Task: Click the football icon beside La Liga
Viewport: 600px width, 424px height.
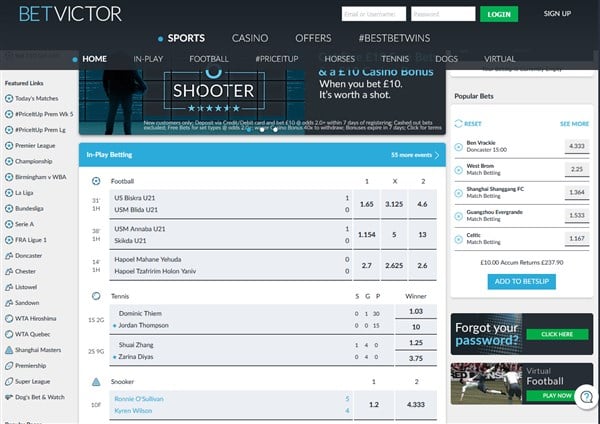Action: coord(9,193)
